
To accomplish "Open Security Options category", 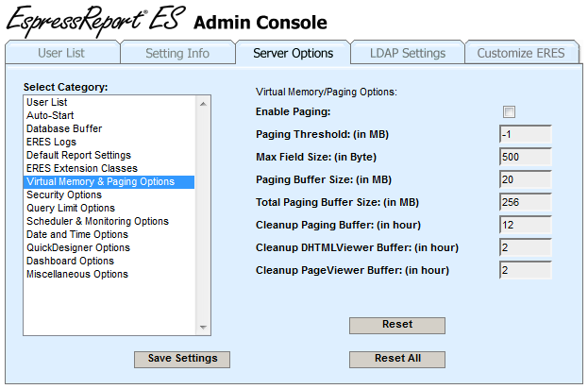I will coord(109,194).
